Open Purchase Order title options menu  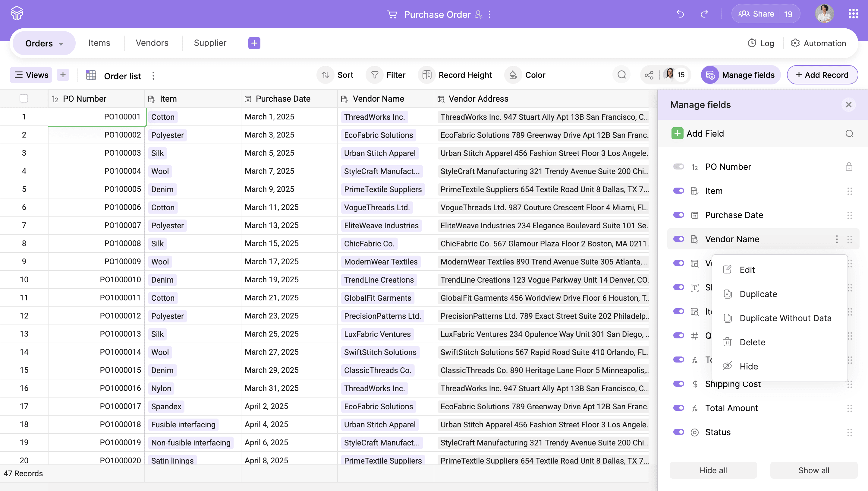point(489,14)
